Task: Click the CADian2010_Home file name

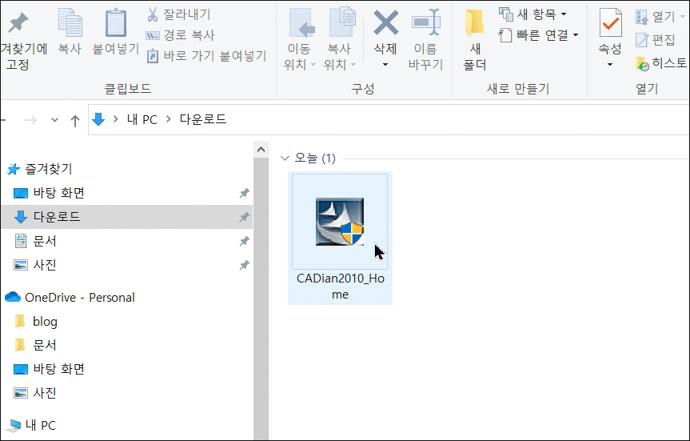Action: pyautogui.click(x=340, y=287)
